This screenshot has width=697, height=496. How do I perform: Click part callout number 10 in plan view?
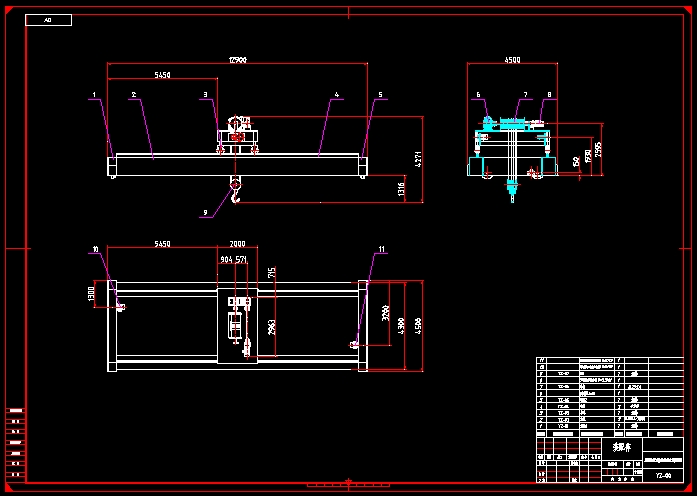pyautogui.click(x=96, y=249)
